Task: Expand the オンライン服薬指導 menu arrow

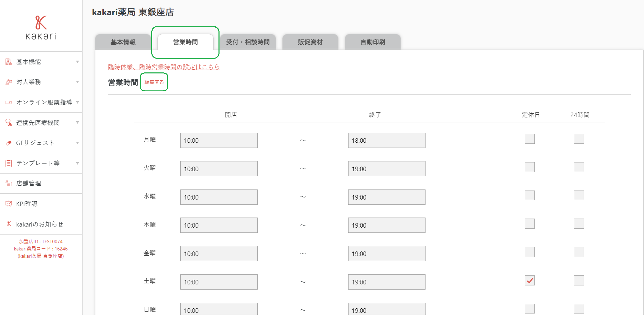Action: point(77,102)
